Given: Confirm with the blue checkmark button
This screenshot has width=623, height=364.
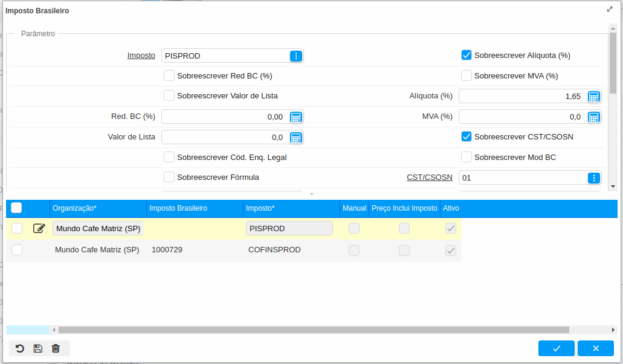Looking at the screenshot, I should 557,348.
